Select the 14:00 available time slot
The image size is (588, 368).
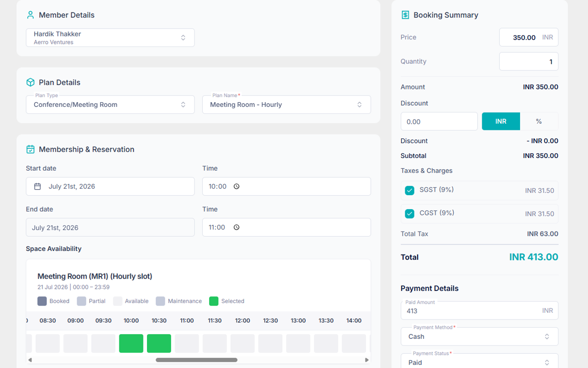(x=354, y=343)
